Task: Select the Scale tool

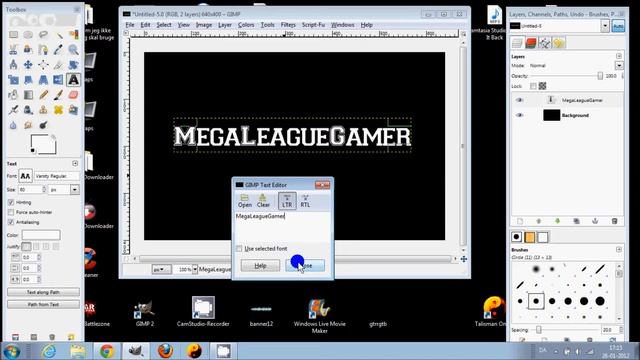Action: [x=13, y=80]
